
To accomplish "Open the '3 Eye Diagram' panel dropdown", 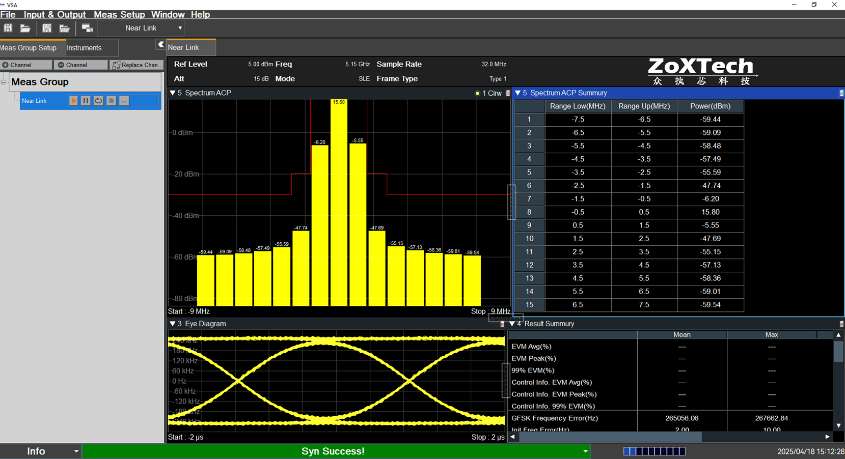I will click(x=172, y=324).
